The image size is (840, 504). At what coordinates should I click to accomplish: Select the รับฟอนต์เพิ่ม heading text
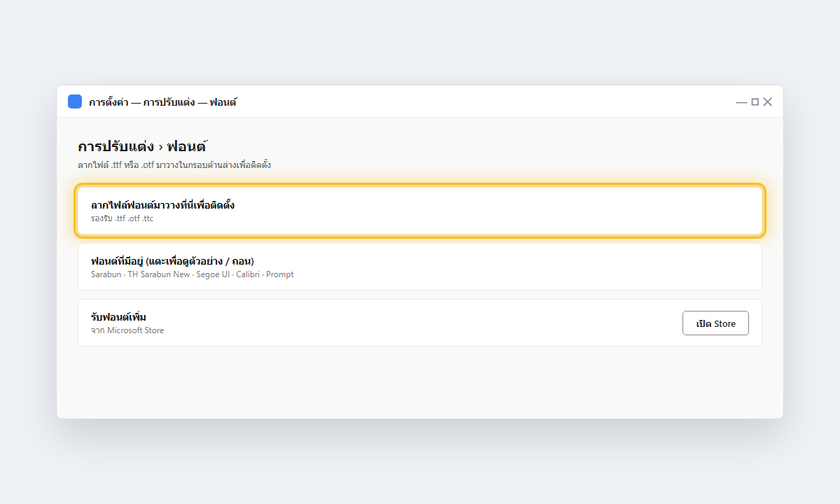click(118, 317)
